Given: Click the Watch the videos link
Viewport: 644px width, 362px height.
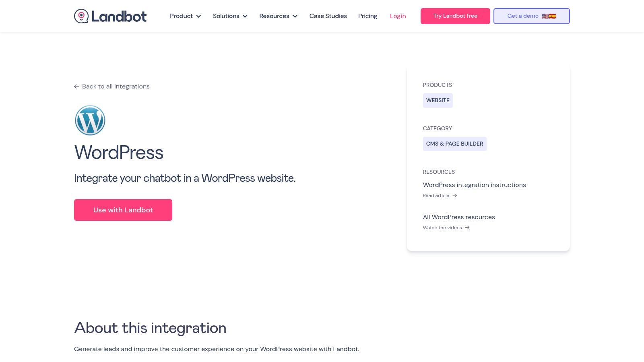Looking at the screenshot, I should pos(446,228).
